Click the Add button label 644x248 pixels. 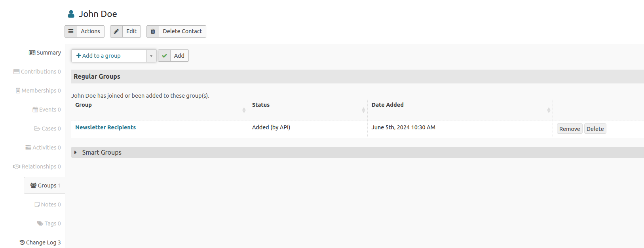(x=179, y=56)
